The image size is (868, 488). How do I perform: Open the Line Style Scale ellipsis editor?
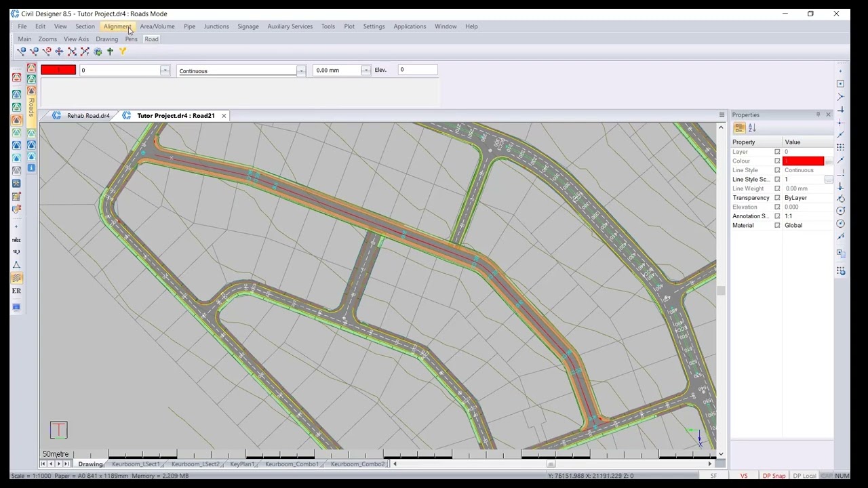(829, 180)
